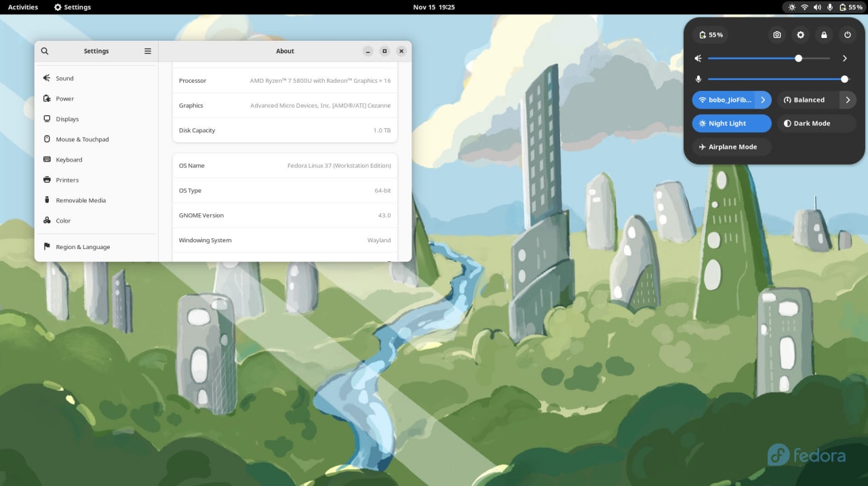Open the Settings app menu in top bar

[x=73, y=7]
